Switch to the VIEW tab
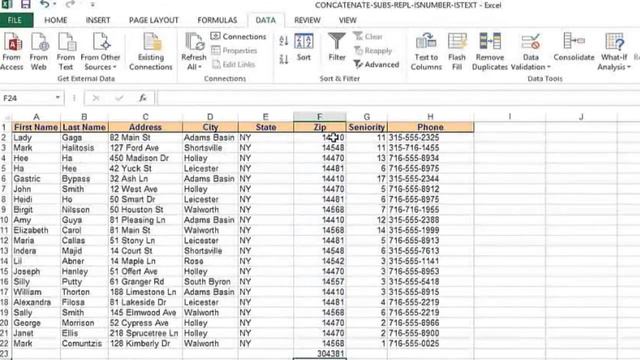This screenshot has width=640, height=360. point(347,20)
